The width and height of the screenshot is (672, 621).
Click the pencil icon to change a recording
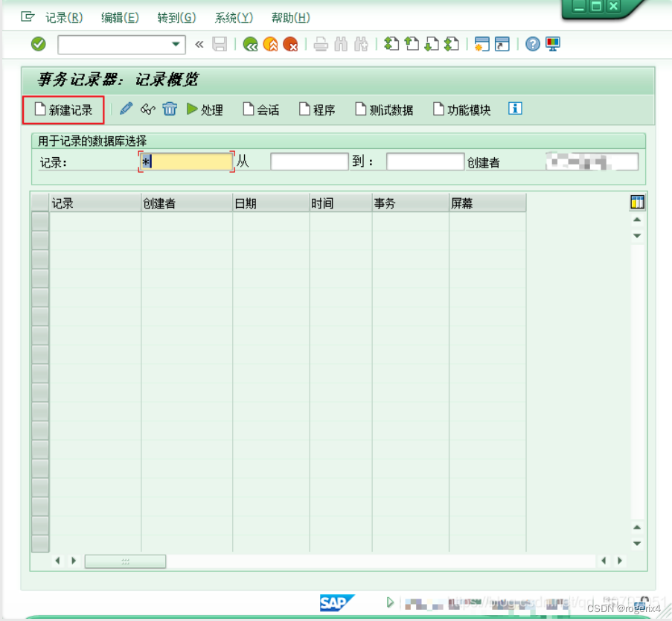pos(124,108)
